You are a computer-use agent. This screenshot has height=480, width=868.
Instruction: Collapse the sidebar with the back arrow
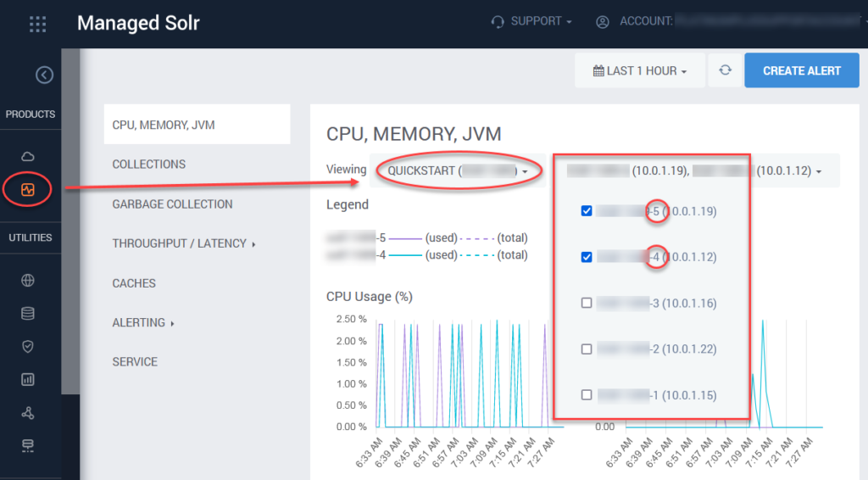click(44, 75)
